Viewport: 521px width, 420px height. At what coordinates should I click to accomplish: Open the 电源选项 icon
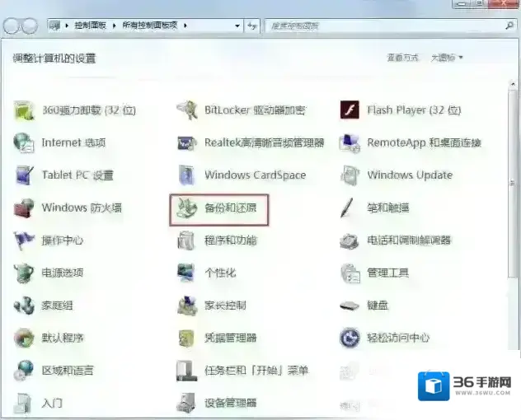click(x=24, y=273)
